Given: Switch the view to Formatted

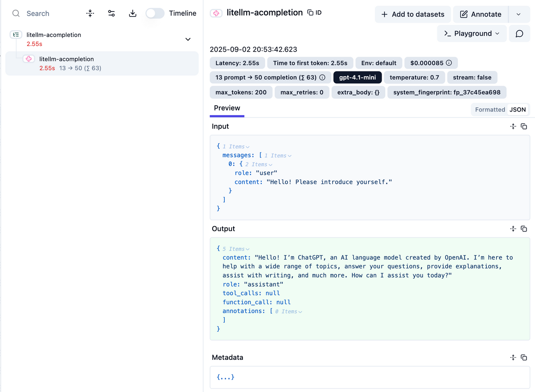Looking at the screenshot, I should tap(490, 110).
